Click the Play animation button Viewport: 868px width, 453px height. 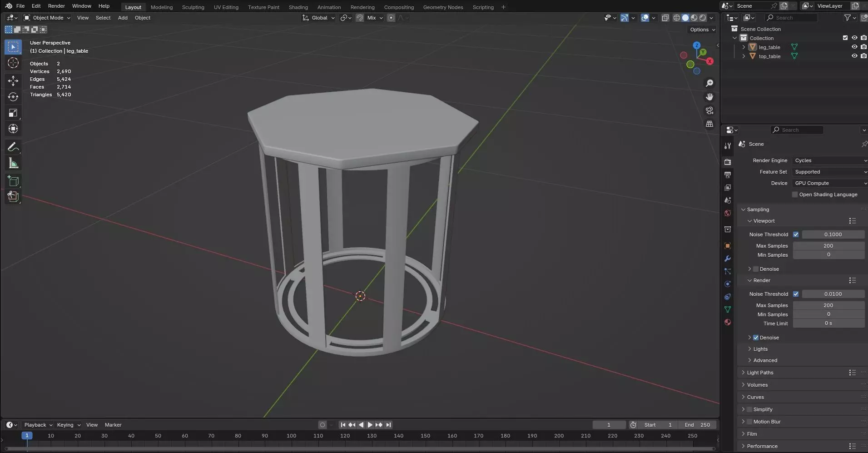[370, 425]
